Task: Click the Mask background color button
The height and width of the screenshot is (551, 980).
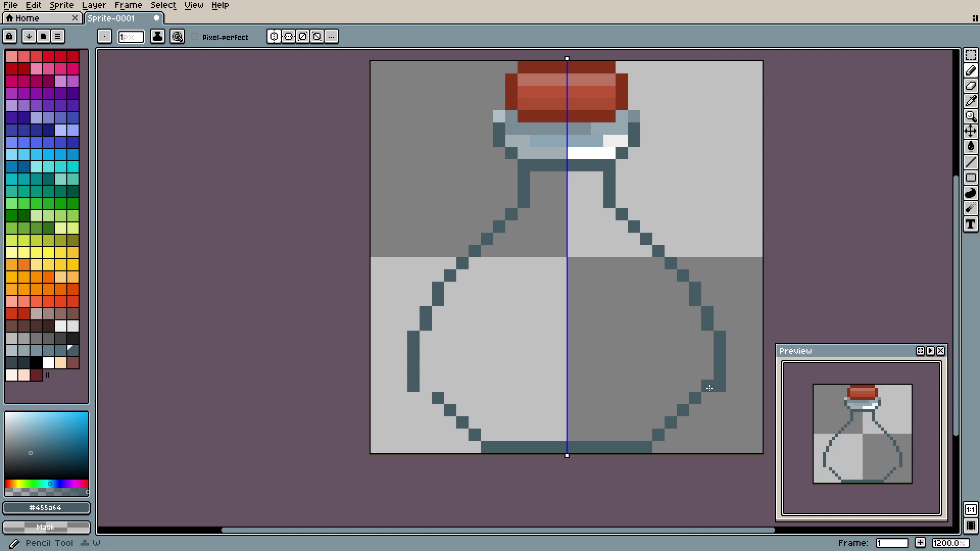Action: pyautogui.click(x=46, y=527)
